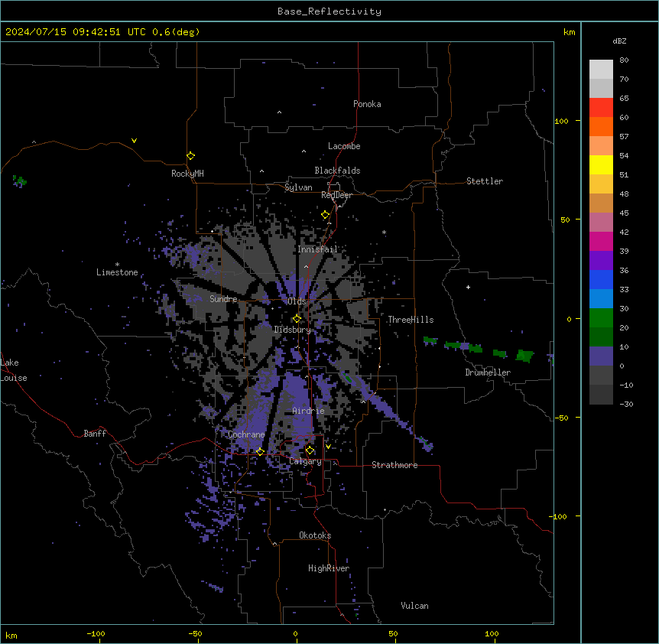Click the green echo at the far left edge

(x=19, y=181)
